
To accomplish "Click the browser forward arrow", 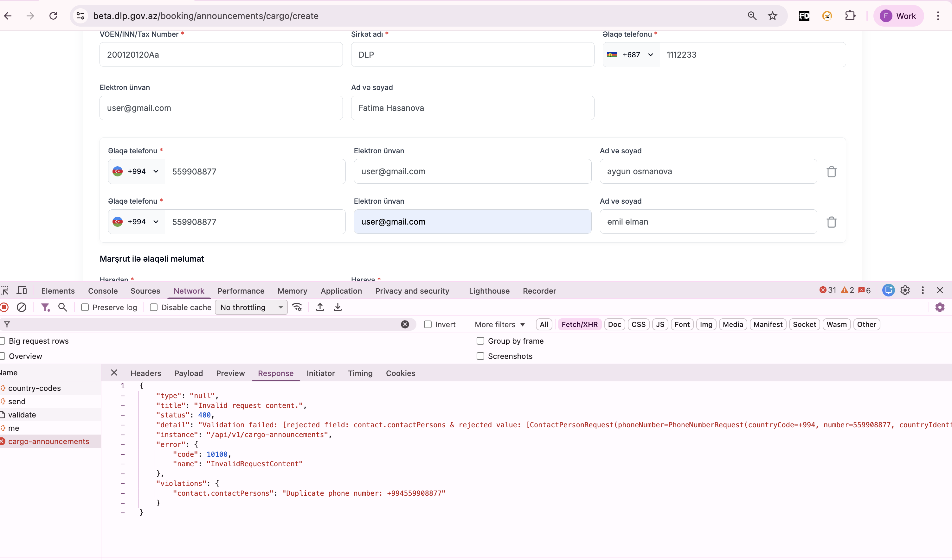I will (31, 16).
